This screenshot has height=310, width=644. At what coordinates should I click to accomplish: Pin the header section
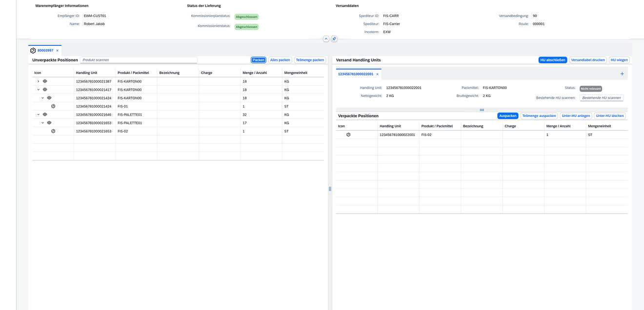334,39
